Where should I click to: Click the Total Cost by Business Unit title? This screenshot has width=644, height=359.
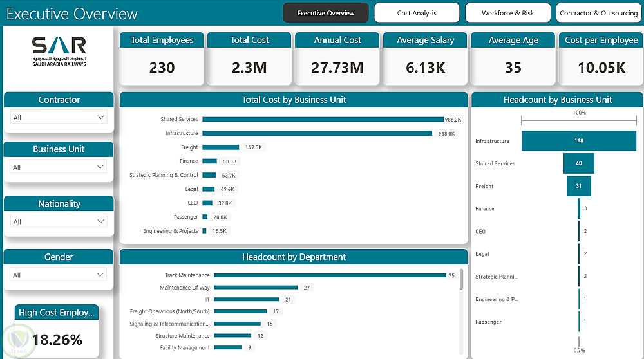point(294,100)
